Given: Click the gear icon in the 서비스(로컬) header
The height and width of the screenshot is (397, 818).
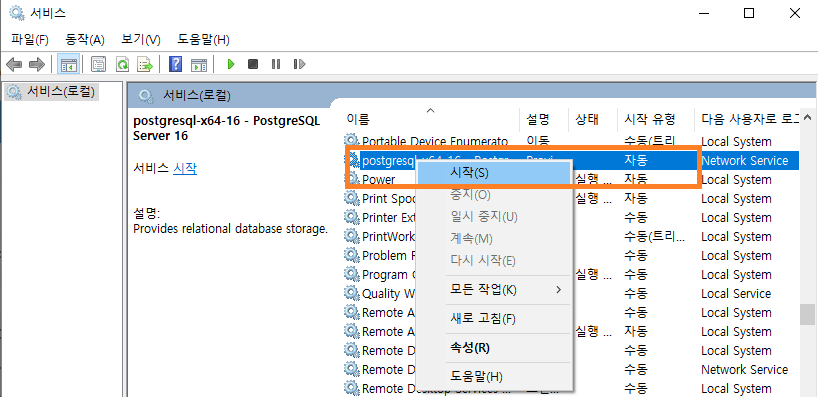Looking at the screenshot, I should pos(146,95).
